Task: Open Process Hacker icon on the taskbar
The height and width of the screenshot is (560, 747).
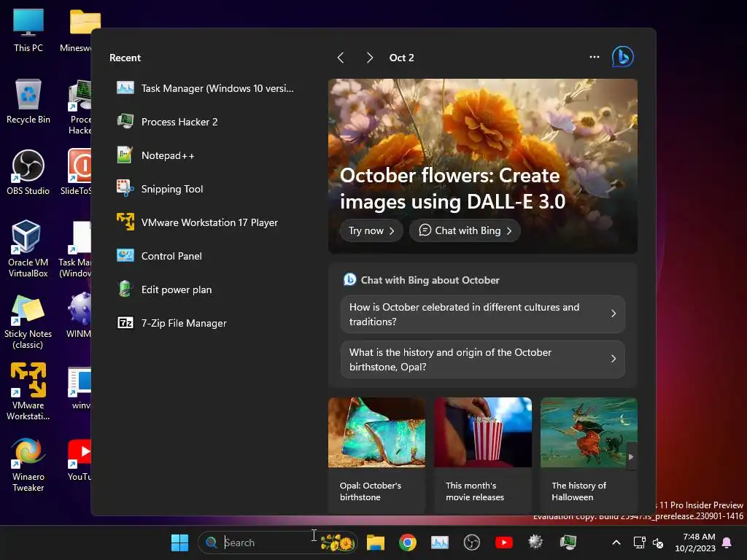Action: coord(568,542)
